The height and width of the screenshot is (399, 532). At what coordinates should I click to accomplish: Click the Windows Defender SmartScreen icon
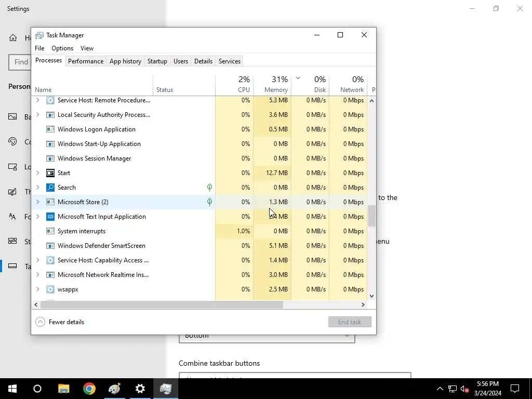[x=50, y=246]
